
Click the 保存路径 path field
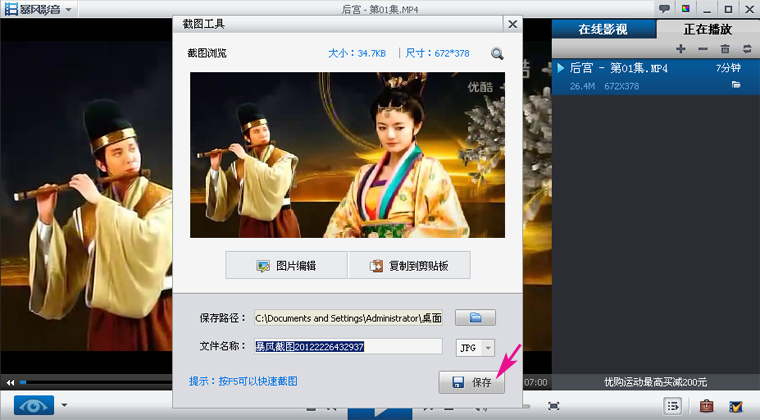click(348, 318)
